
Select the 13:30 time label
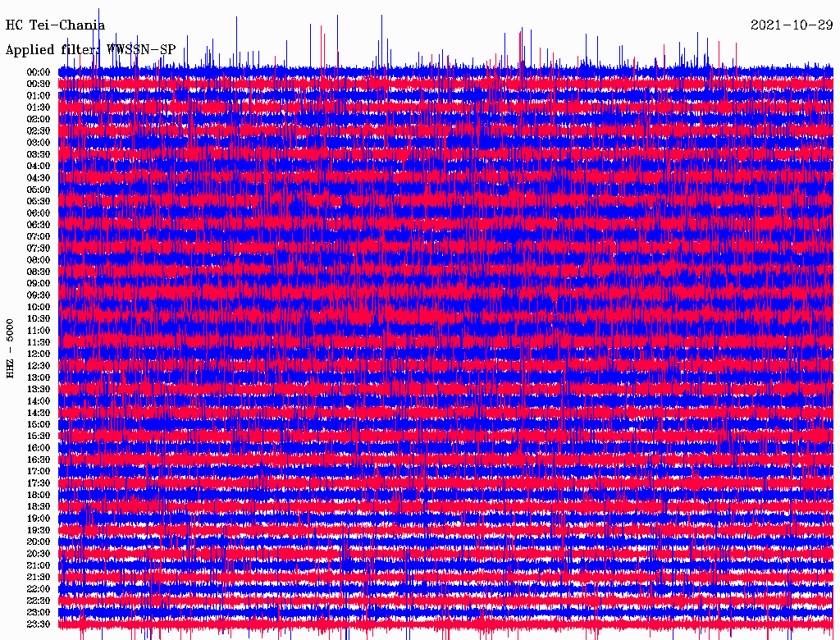[39, 389]
